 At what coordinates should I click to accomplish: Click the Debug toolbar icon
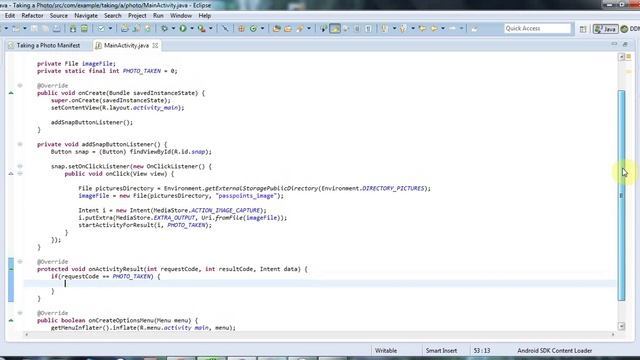point(164,29)
